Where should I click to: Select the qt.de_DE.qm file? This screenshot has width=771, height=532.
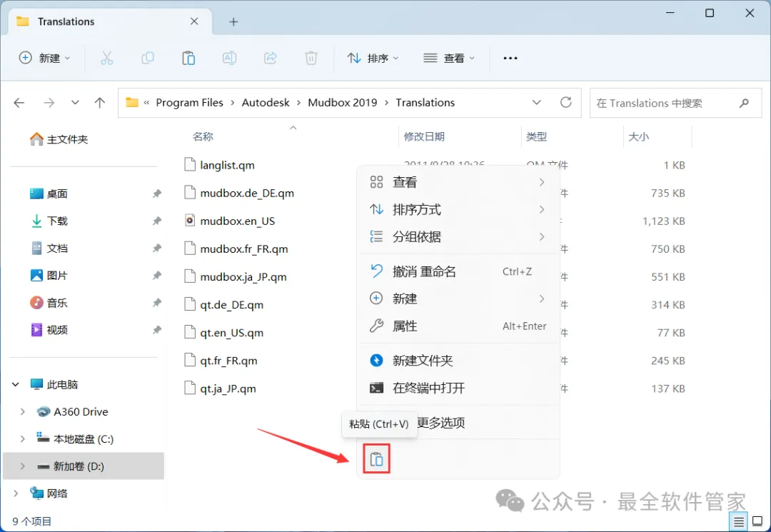pyautogui.click(x=231, y=305)
